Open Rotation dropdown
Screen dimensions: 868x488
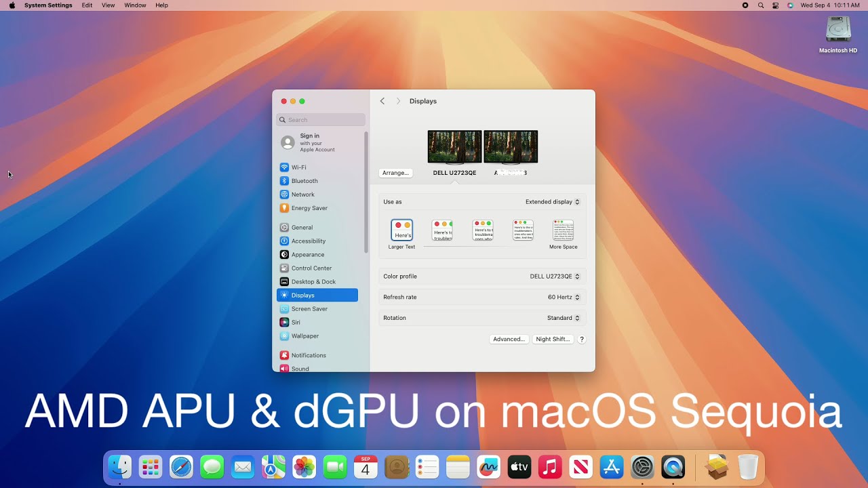564,318
